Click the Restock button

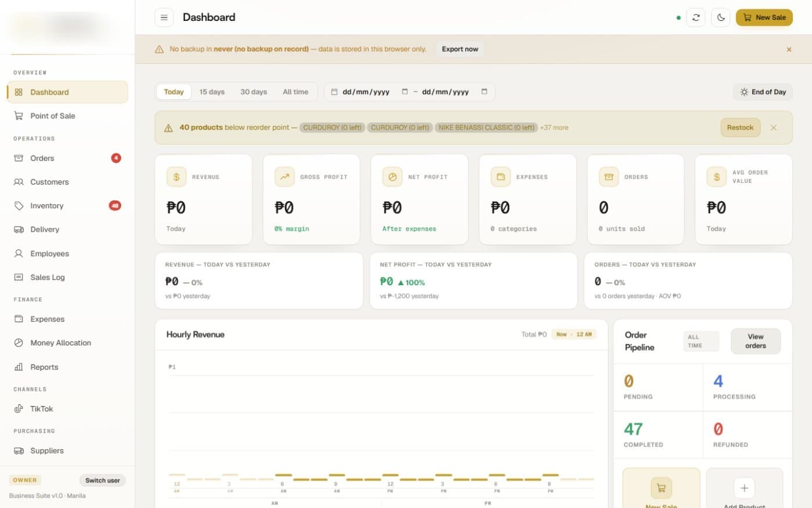click(740, 128)
